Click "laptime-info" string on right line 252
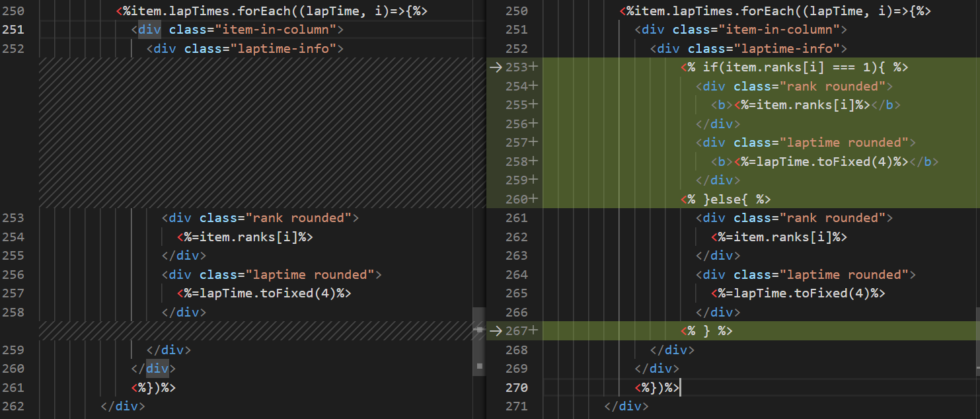The height and width of the screenshot is (419, 980). coord(787,48)
